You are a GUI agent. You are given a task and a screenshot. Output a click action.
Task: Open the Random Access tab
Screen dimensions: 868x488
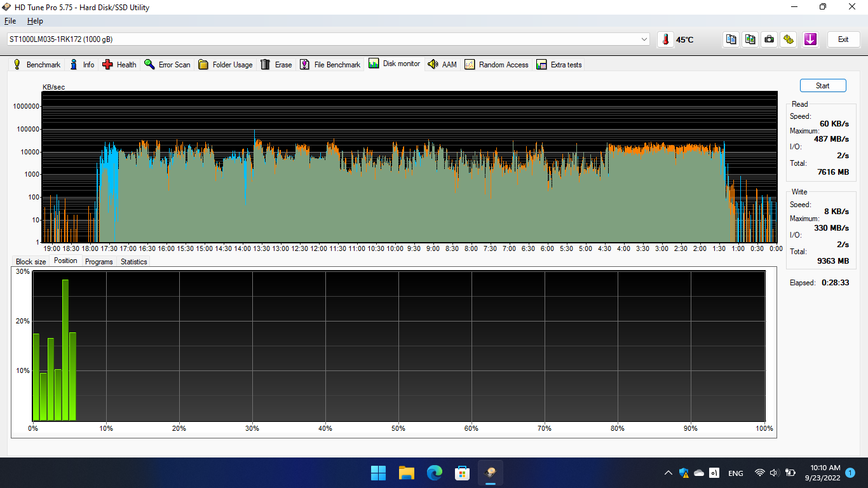tap(496, 65)
